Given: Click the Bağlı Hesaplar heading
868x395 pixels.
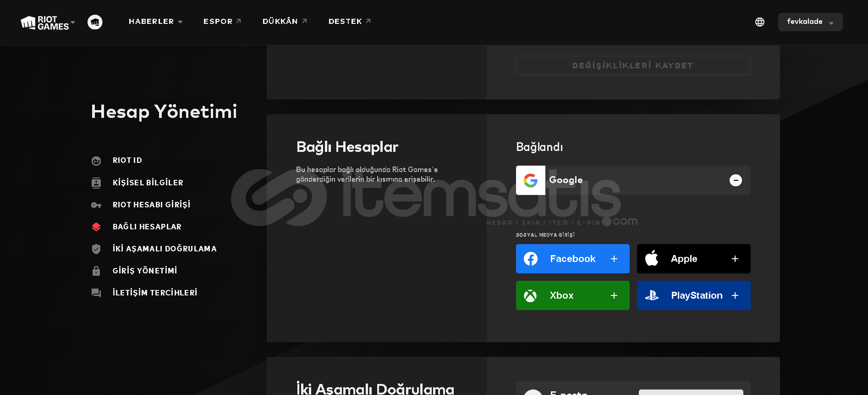Looking at the screenshot, I should pyautogui.click(x=347, y=147).
